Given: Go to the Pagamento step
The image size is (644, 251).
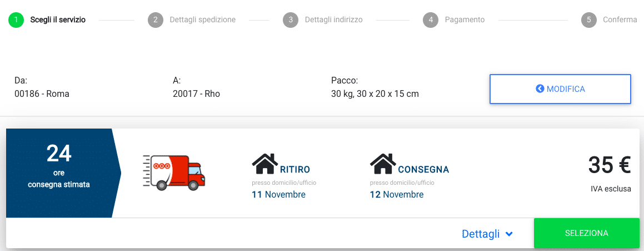Looking at the screenshot, I should coord(465,20).
